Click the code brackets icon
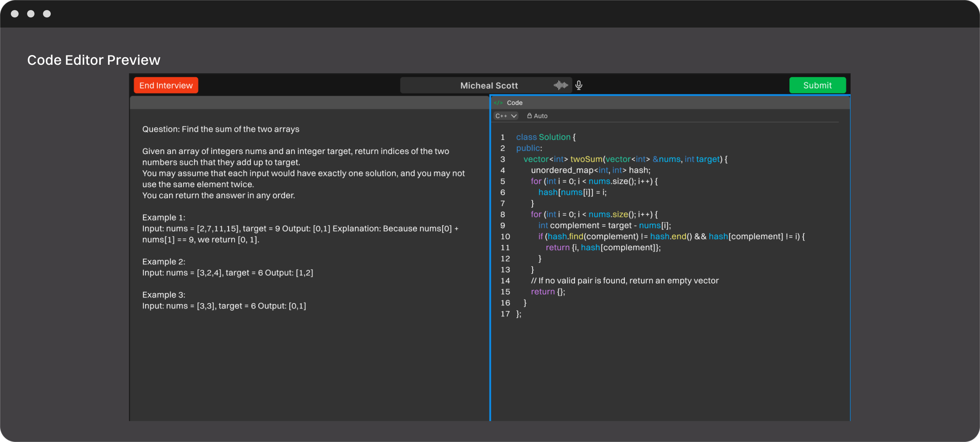This screenshot has width=980, height=442. coord(498,103)
